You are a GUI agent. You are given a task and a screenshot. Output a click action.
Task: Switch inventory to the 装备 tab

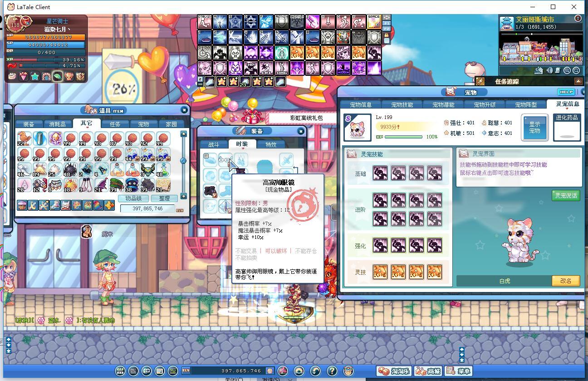(x=29, y=124)
